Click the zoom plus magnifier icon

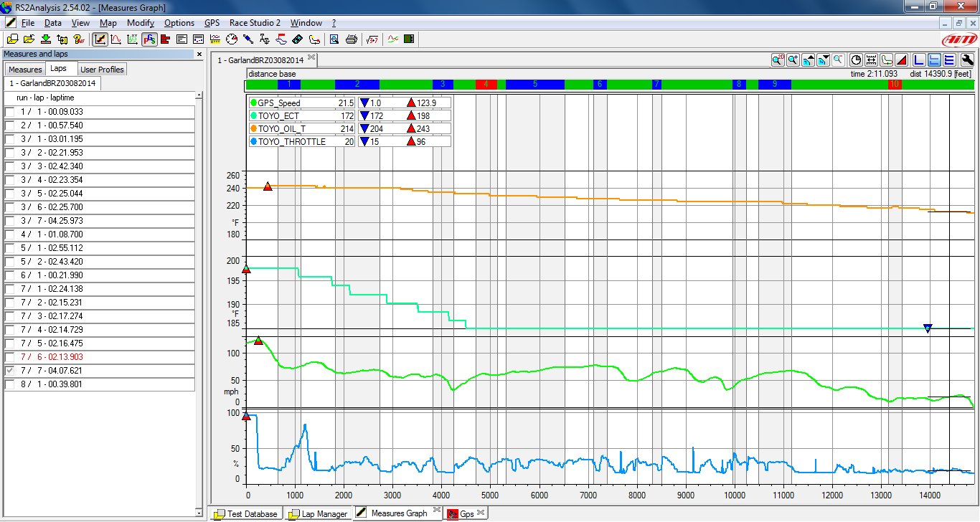tap(793, 60)
